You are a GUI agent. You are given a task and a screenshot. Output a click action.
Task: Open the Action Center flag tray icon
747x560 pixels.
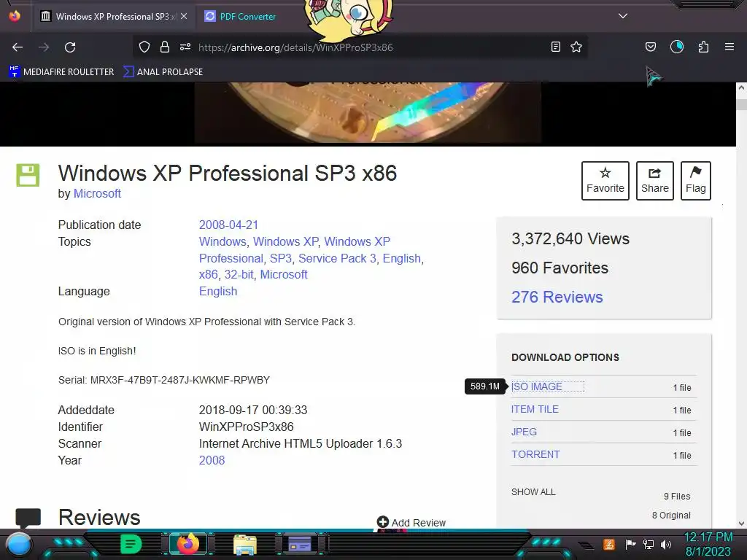[631, 544]
